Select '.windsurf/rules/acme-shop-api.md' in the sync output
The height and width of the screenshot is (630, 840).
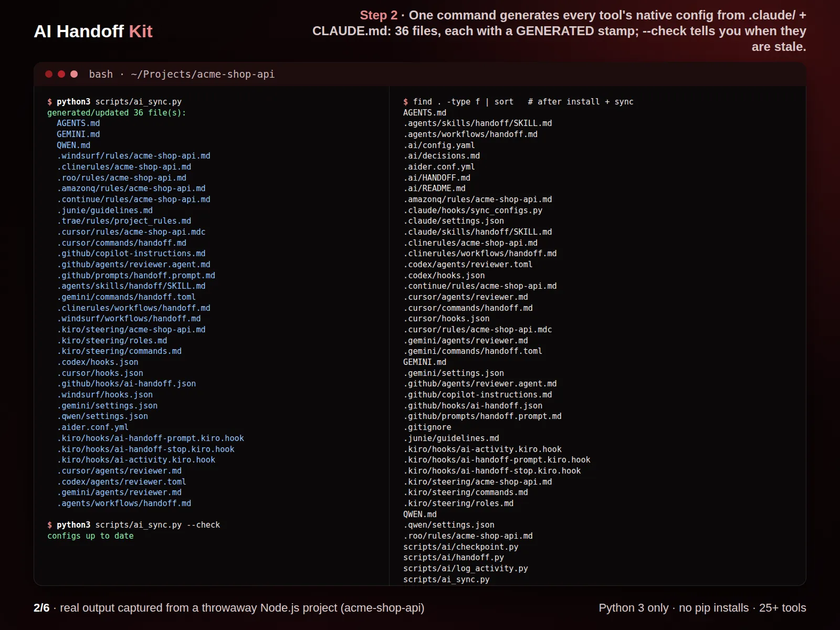pos(133,156)
